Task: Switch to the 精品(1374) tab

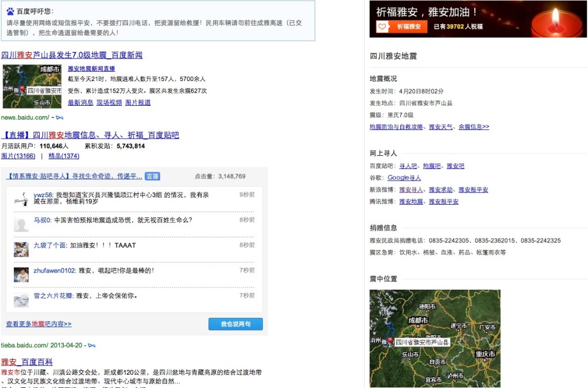Action: click(x=63, y=156)
